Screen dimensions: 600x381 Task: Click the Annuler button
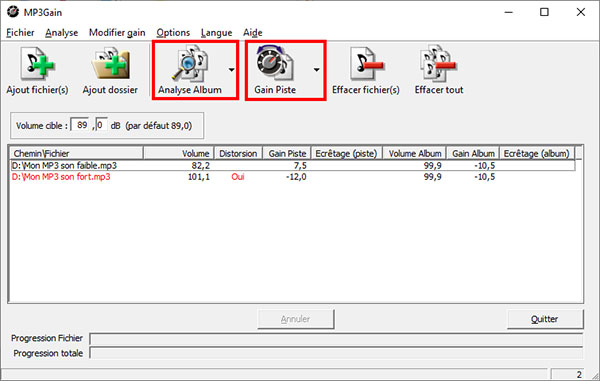click(x=296, y=319)
